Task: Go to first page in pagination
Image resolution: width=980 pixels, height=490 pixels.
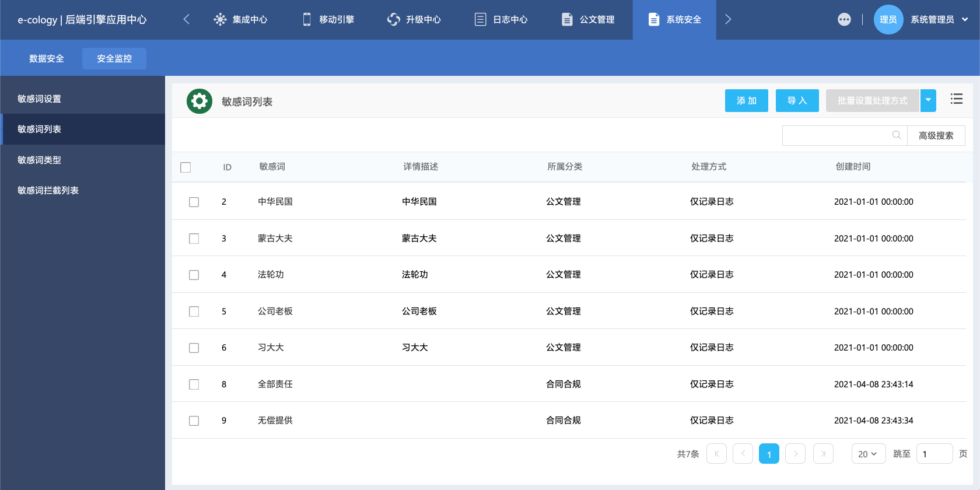Action: pos(716,454)
